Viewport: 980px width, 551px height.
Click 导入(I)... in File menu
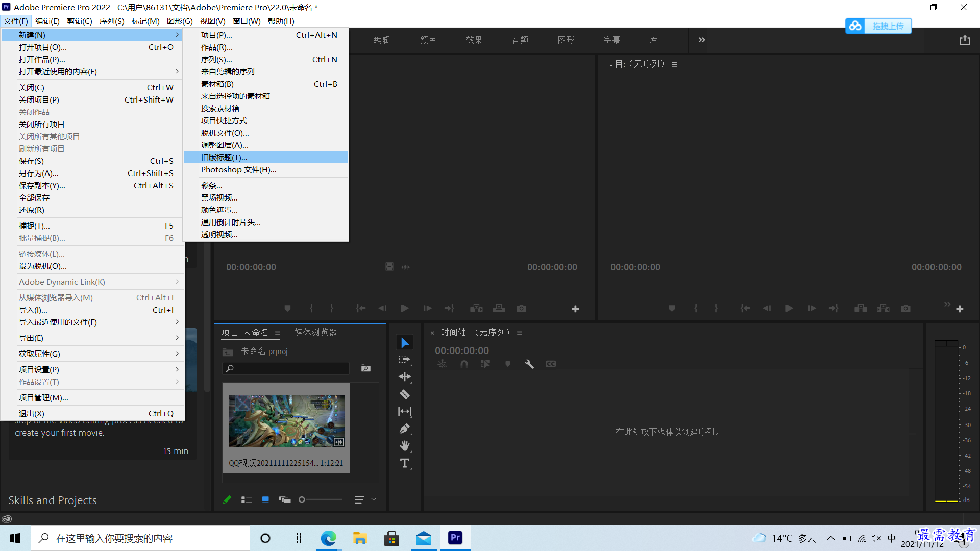92,310
